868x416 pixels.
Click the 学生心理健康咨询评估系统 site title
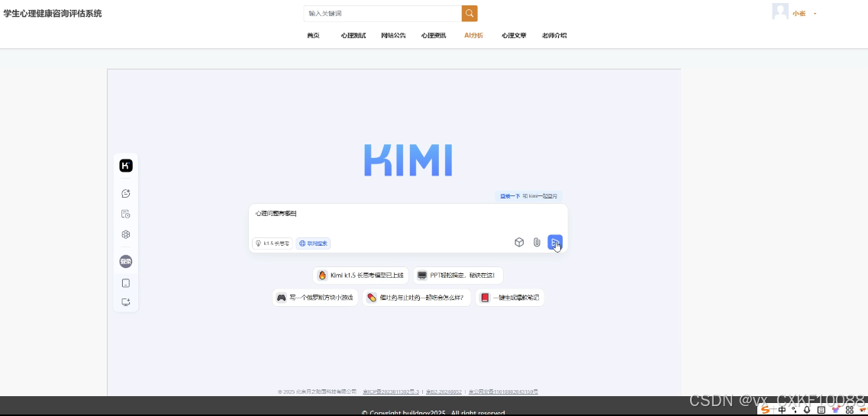pyautogui.click(x=53, y=13)
